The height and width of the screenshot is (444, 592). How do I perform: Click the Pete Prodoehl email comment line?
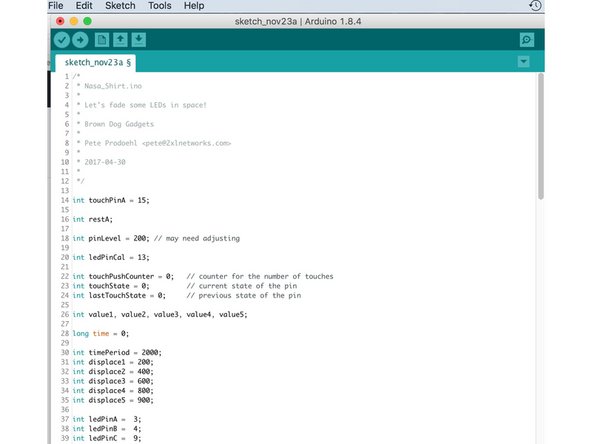pyautogui.click(x=157, y=143)
